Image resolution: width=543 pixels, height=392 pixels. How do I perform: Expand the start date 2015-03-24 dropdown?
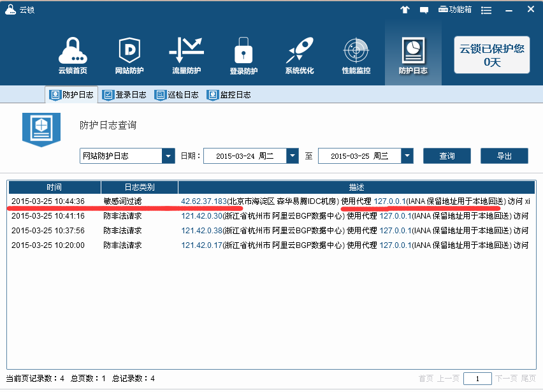(292, 156)
